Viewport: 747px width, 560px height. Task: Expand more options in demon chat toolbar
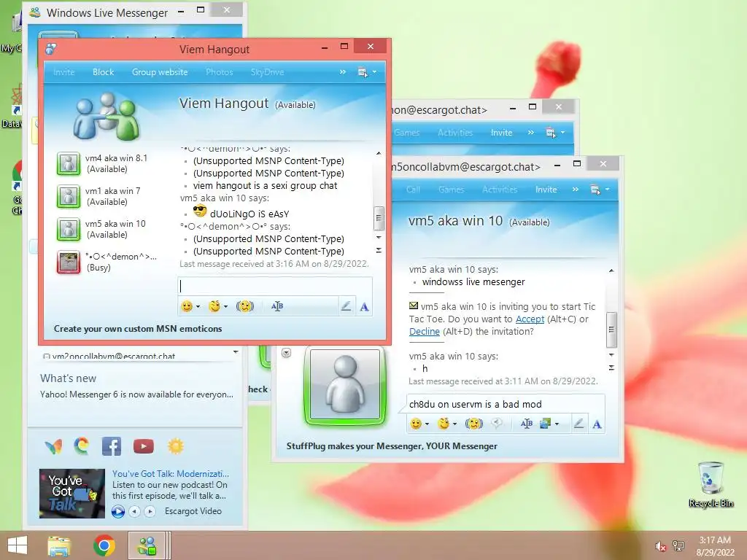pyautogui.click(x=531, y=133)
